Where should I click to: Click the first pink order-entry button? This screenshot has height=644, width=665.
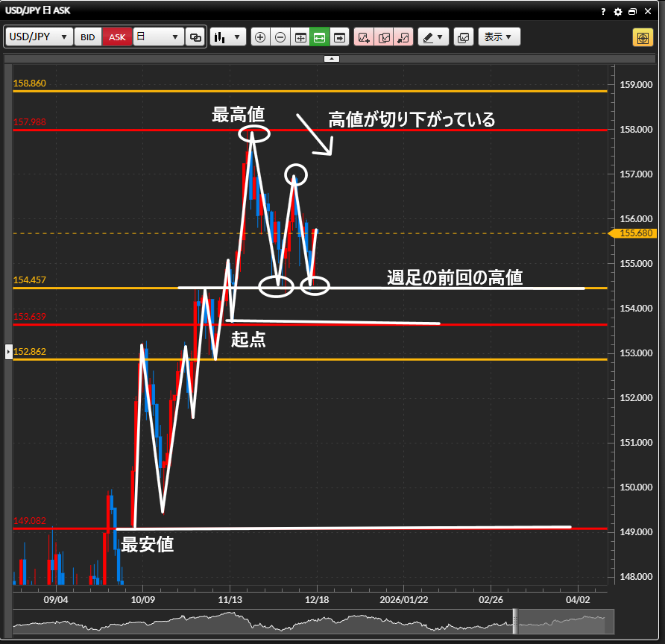pyautogui.click(x=364, y=37)
